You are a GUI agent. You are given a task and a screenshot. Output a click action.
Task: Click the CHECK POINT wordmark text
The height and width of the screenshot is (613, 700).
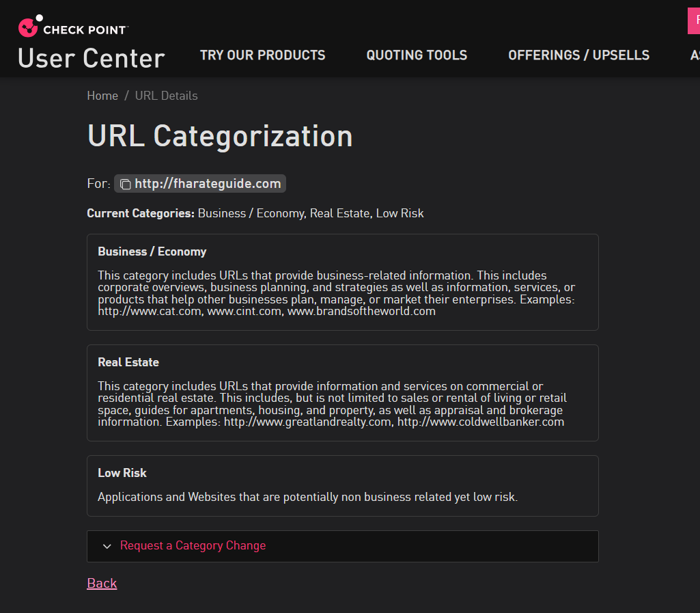(x=85, y=30)
